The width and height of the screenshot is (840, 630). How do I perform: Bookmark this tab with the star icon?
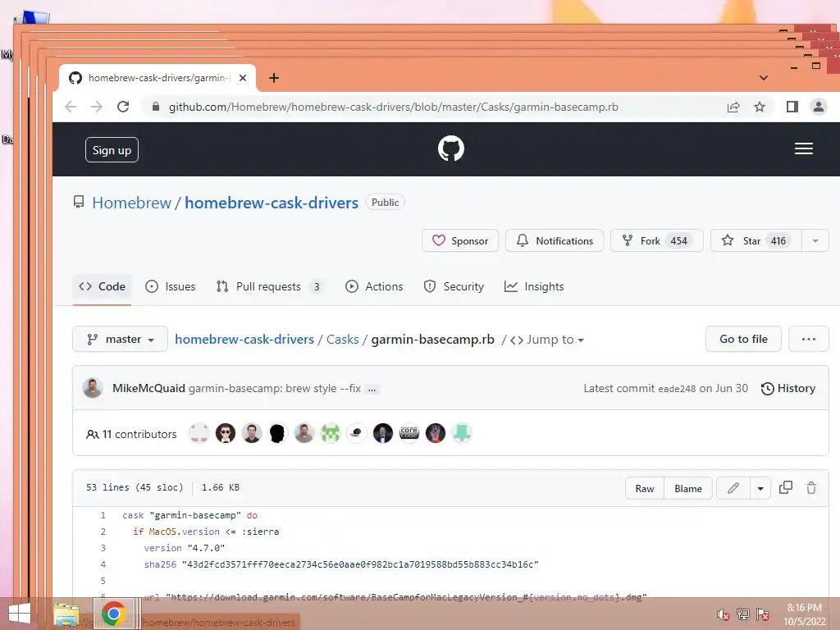pos(759,107)
